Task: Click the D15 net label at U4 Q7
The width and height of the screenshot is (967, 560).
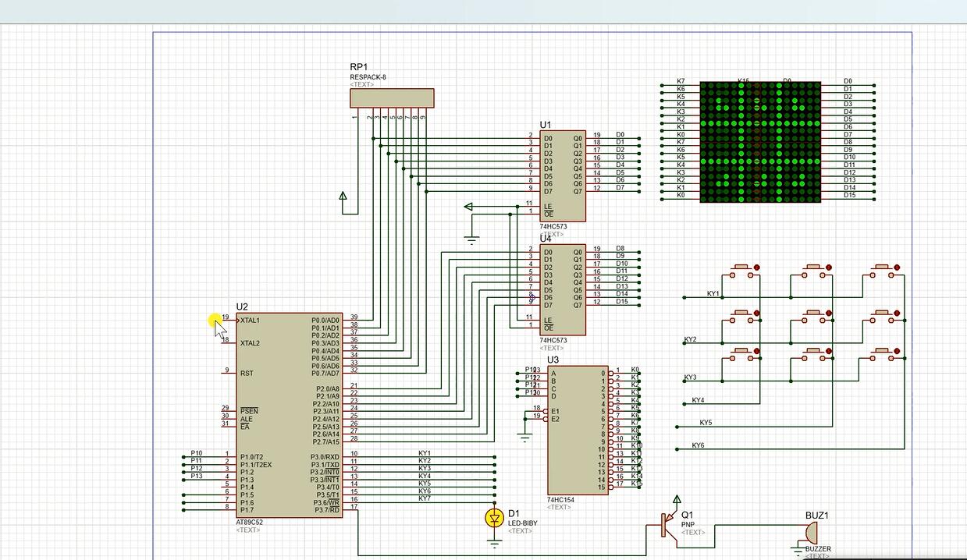Action: tap(622, 301)
